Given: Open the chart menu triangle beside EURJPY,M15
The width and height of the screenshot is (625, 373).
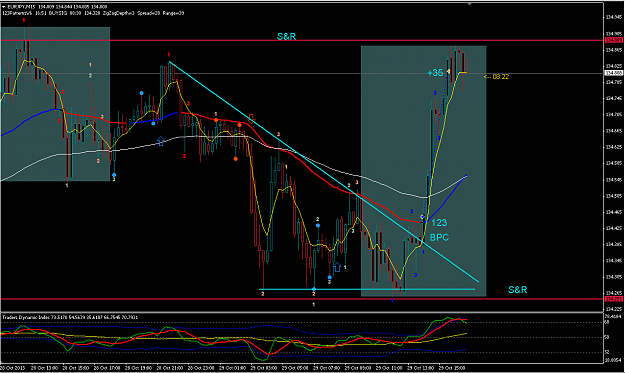Looking at the screenshot, I should coord(4,7).
